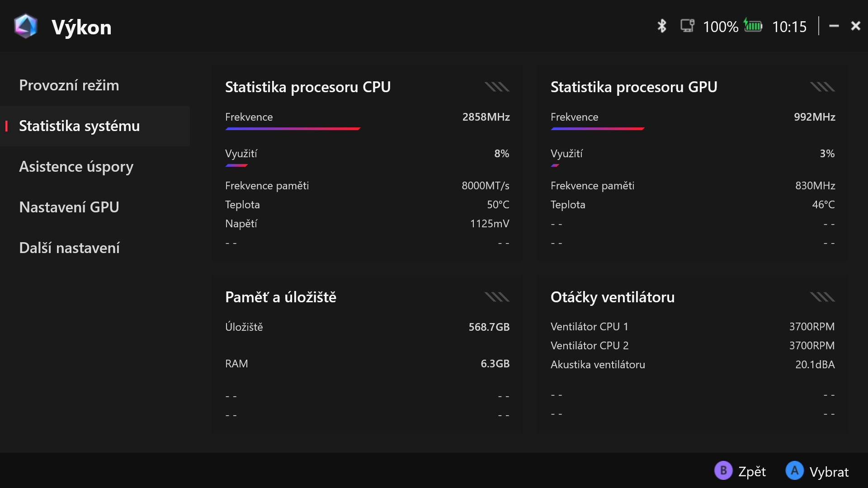This screenshot has height=488, width=868.
Task: Click striped icon on Paměť a úložiště card
Action: pos(497,297)
